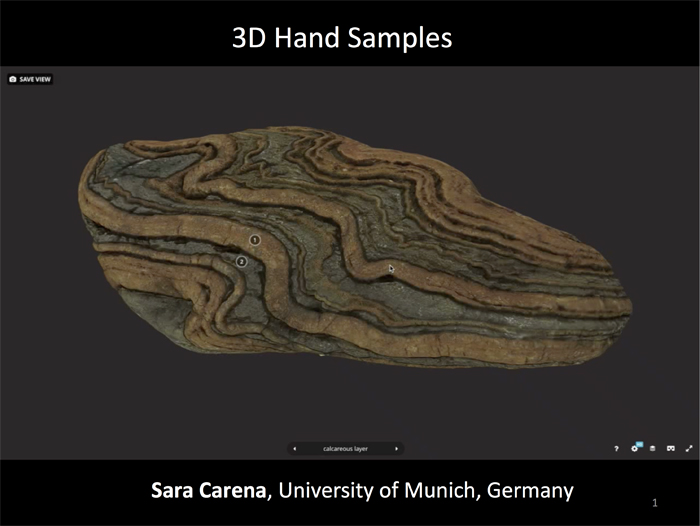Viewport: 700px width, 526px height.
Task: Open the model inspector layers icon
Action: (x=652, y=449)
